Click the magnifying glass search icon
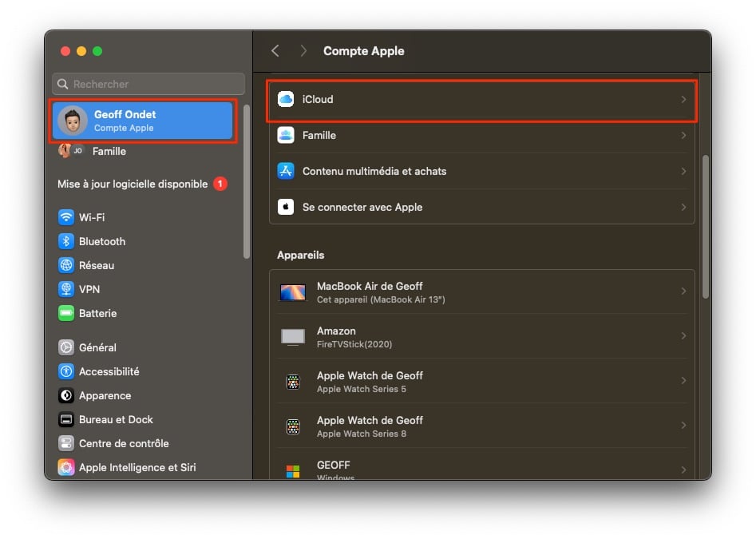Image resolution: width=756 pixels, height=539 pixels. coord(63,84)
